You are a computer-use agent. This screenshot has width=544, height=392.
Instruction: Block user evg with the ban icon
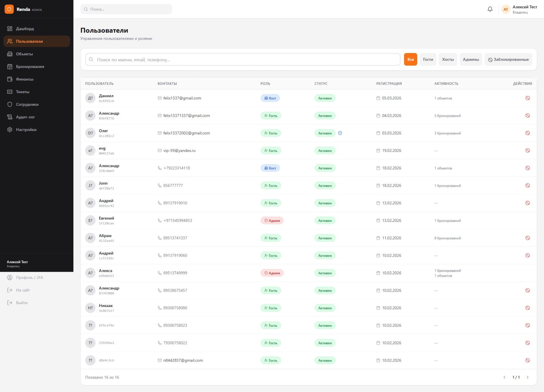click(x=528, y=151)
